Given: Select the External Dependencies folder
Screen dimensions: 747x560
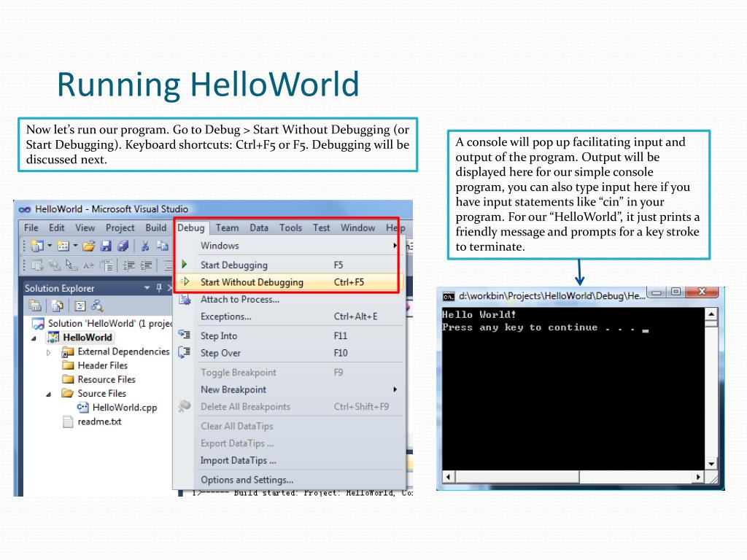Looking at the screenshot, I should pyautogui.click(x=115, y=351).
